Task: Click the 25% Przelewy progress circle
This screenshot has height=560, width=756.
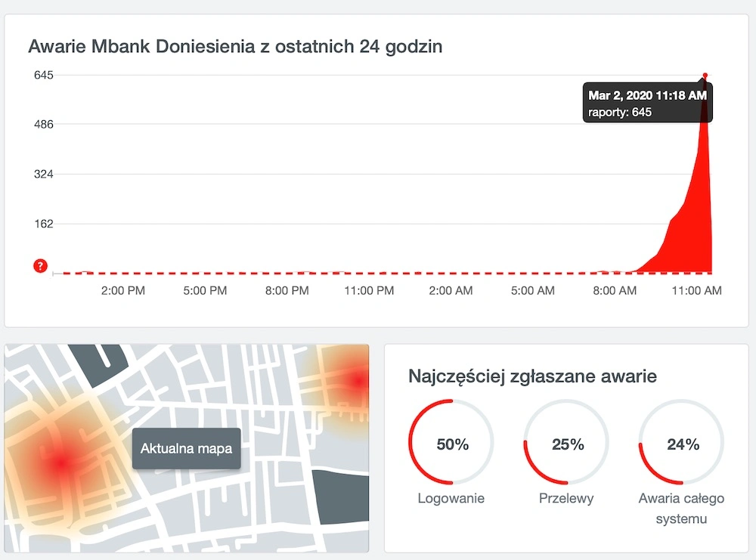Action: 566,441
